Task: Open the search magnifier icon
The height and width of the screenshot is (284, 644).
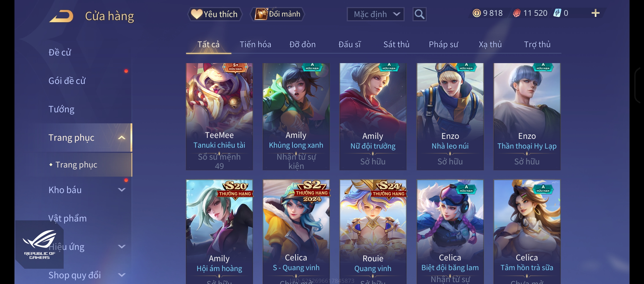Action: 419,14
